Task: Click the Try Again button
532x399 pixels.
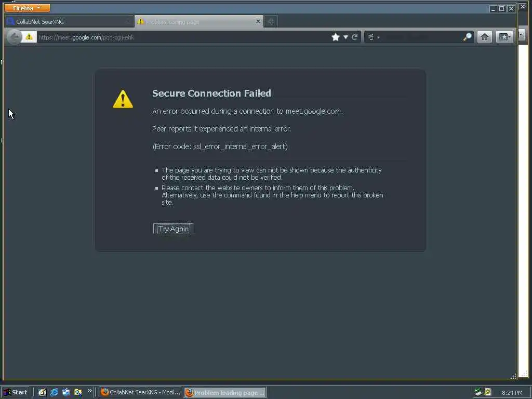Action: 174,229
